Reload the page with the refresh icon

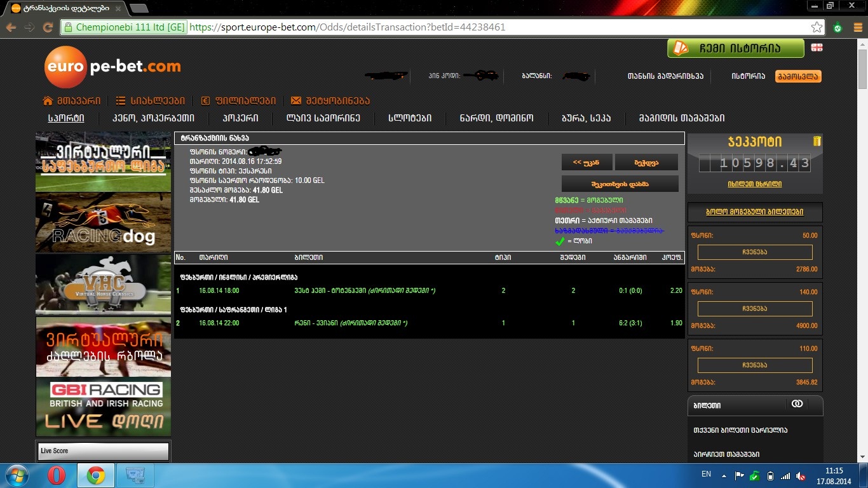48,27
